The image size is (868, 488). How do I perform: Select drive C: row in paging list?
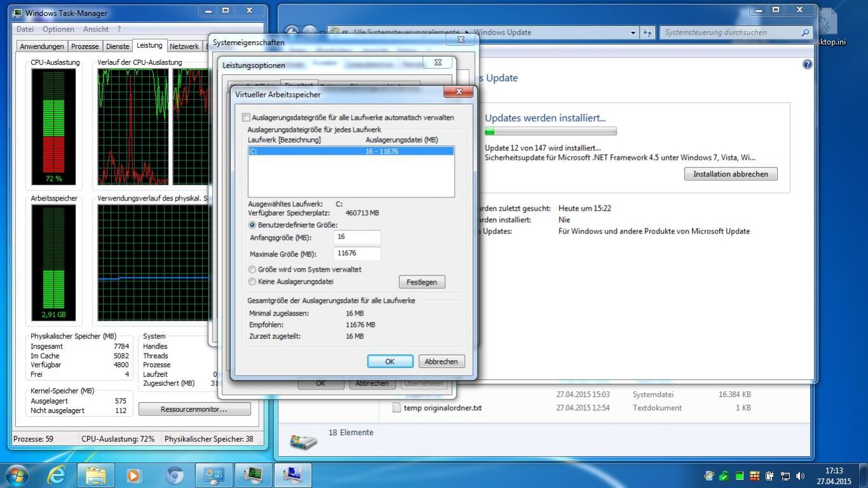351,151
